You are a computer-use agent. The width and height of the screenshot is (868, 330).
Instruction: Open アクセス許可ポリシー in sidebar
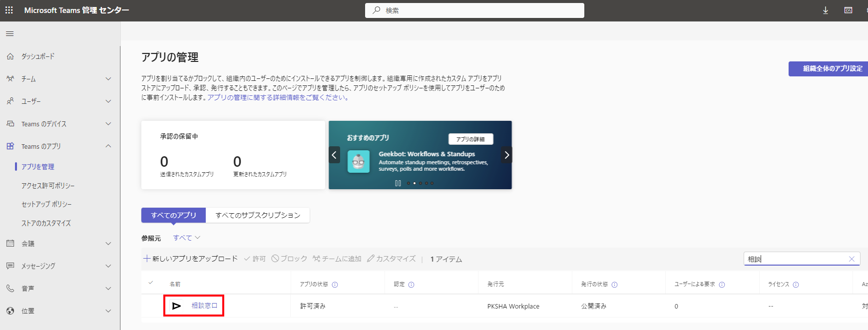pos(48,186)
